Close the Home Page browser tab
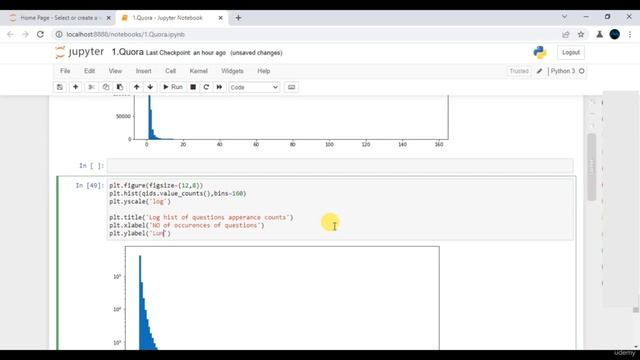The height and width of the screenshot is (360, 640). [109, 18]
